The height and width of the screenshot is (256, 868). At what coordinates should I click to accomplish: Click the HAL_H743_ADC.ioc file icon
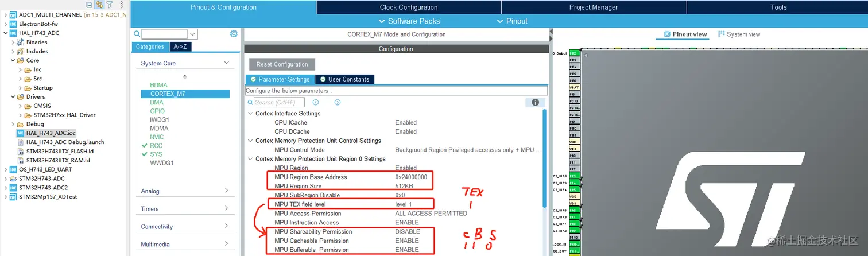pos(21,133)
